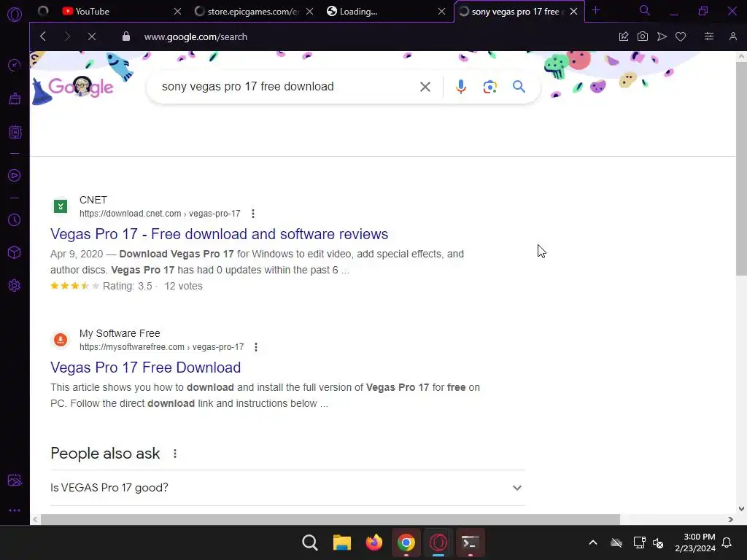Click the CNET site favicon
The width and height of the screenshot is (747, 560).
point(60,206)
